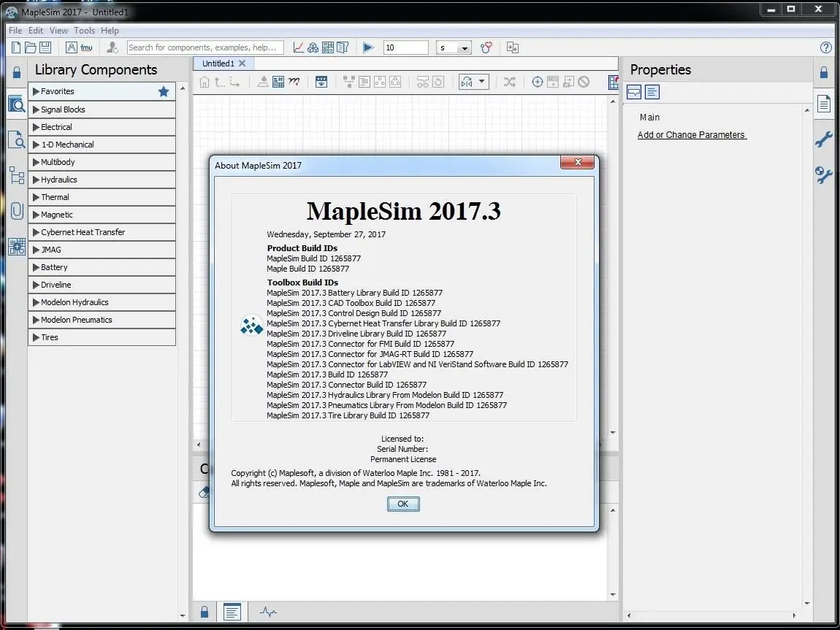This screenshot has height=630, width=840.
Task: Click the single wrench icon on the right sidebar
Action: pos(824,139)
